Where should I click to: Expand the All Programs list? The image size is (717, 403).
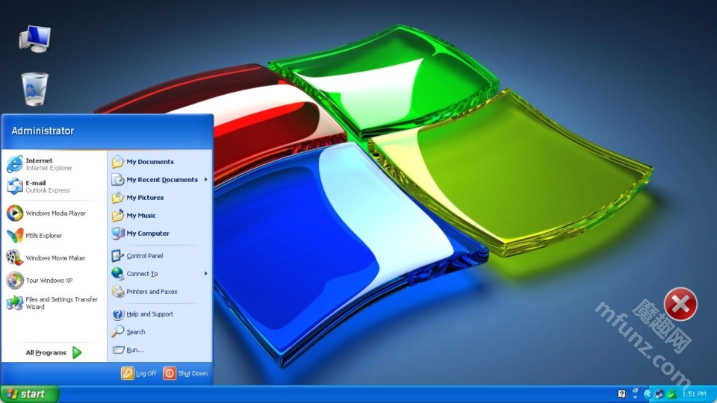point(54,353)
